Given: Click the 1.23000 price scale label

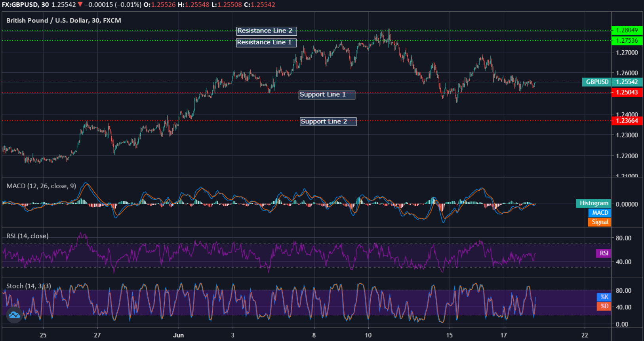Looking at the screenshot, I should (x=627, y=135).
